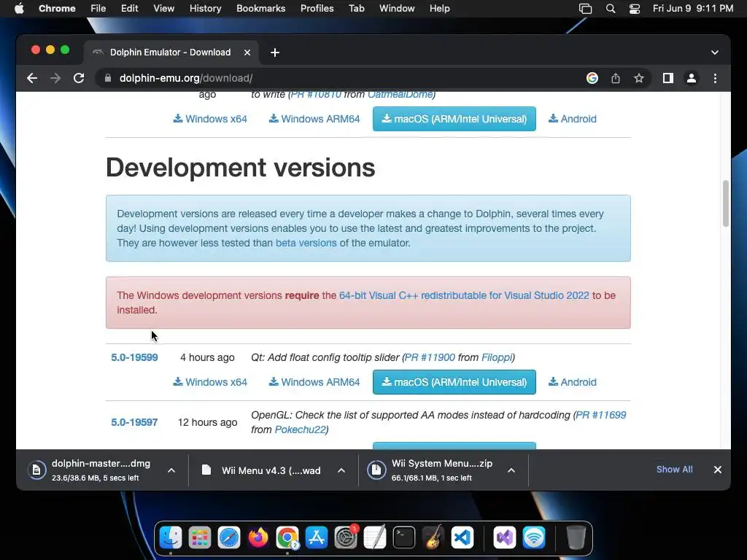Expand options for Wii Menu v4.3 wad download
This screenshot has width=747, height=560.
pyautogui.click(x=341, y=470)
